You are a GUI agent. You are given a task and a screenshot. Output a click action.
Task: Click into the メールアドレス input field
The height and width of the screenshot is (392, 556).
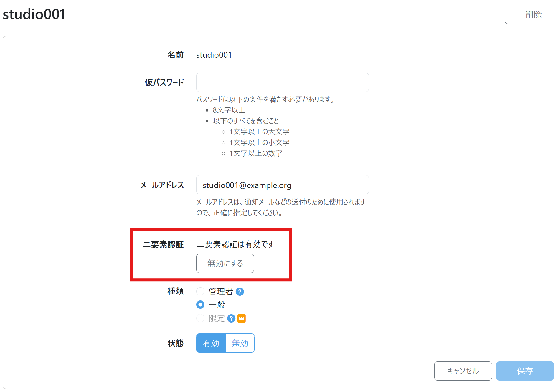point(282,185)
